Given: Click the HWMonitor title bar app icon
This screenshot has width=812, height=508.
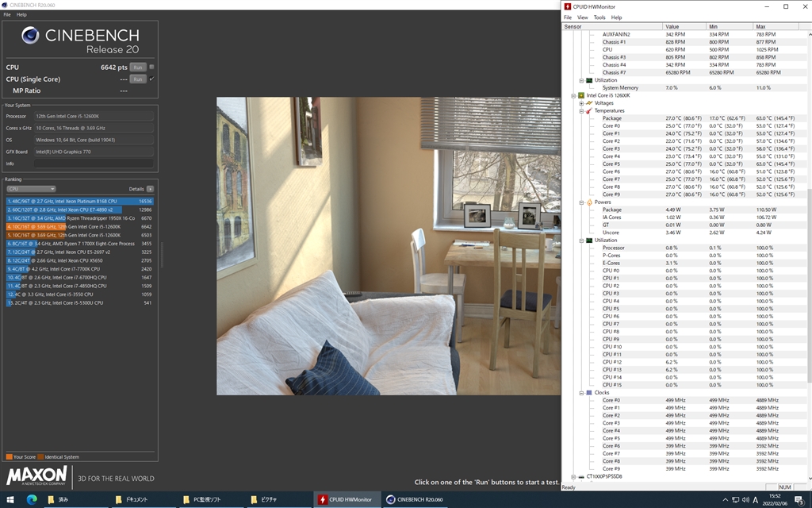Looking at the screenshot, I should [x=568, y=6].
